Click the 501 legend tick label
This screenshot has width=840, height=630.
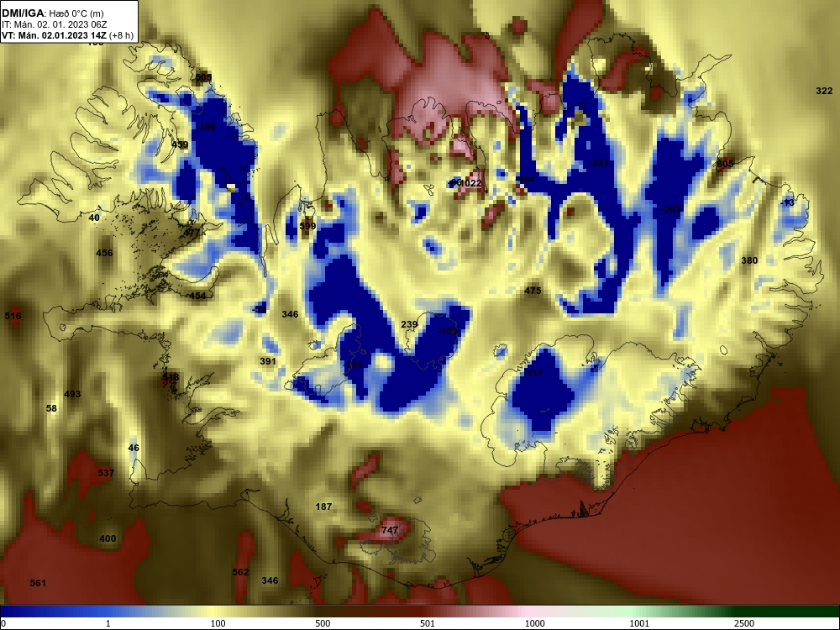point(428,623)
